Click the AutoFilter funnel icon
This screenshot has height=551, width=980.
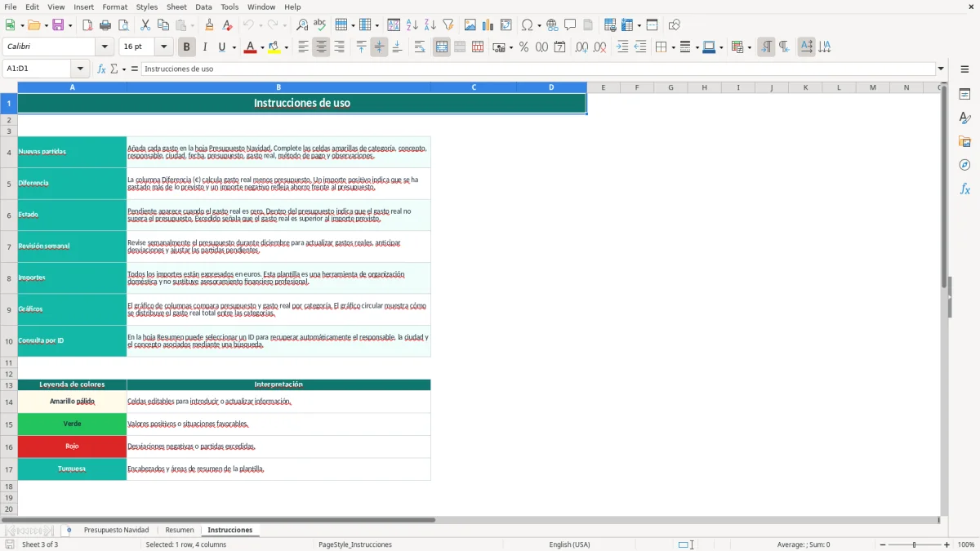tap(448, 25)
